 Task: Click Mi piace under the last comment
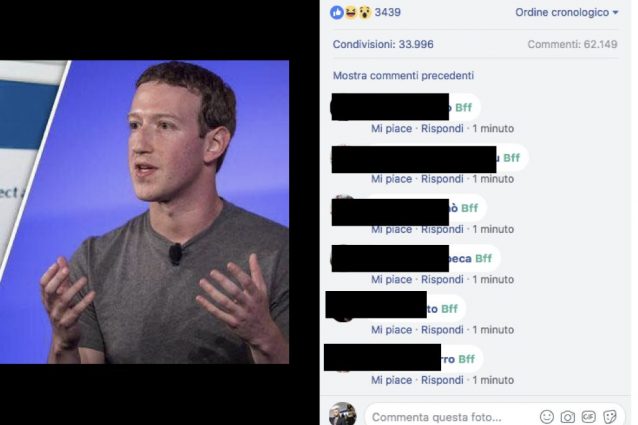coord(391,380)
